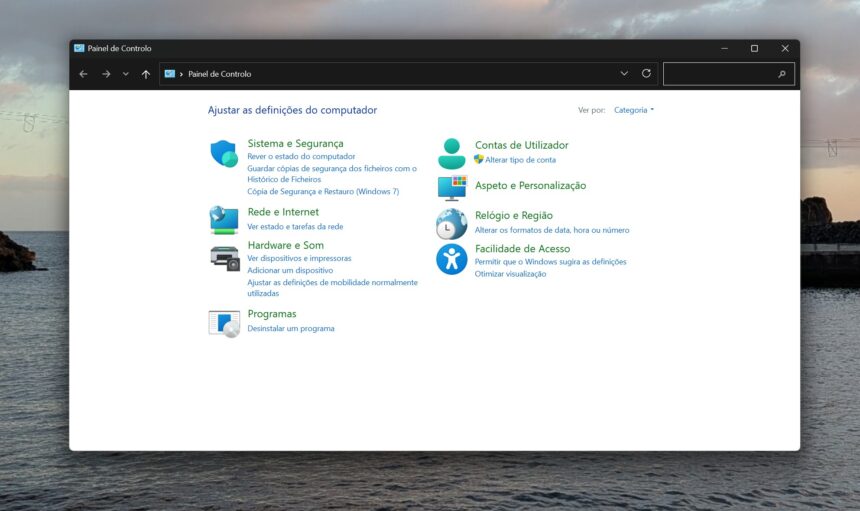The image size is (860, 511).
Task: Expand the address bar history dropdown
Action: (624, 73)
